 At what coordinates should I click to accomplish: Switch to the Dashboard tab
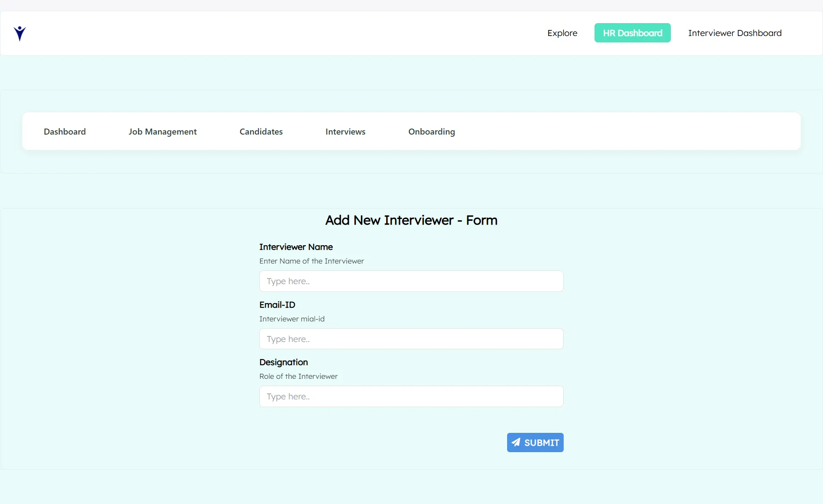click(x=64, y=131)
